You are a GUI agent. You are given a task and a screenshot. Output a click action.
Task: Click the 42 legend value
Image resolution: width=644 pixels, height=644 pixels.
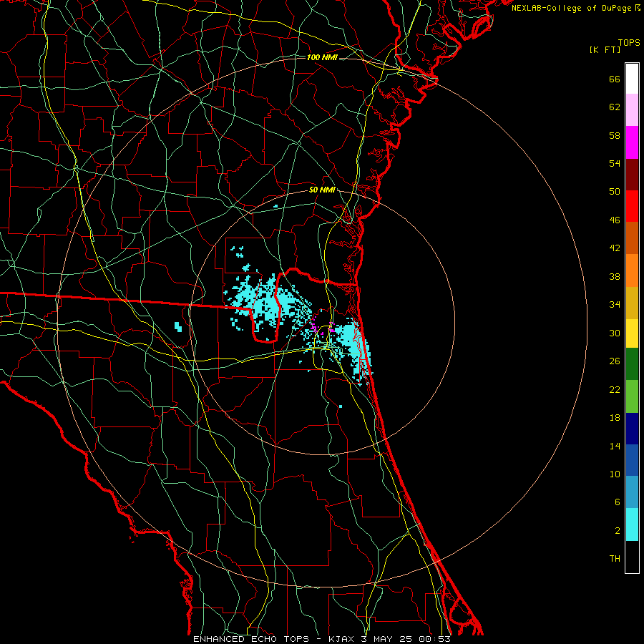click(x=615, y=248)
